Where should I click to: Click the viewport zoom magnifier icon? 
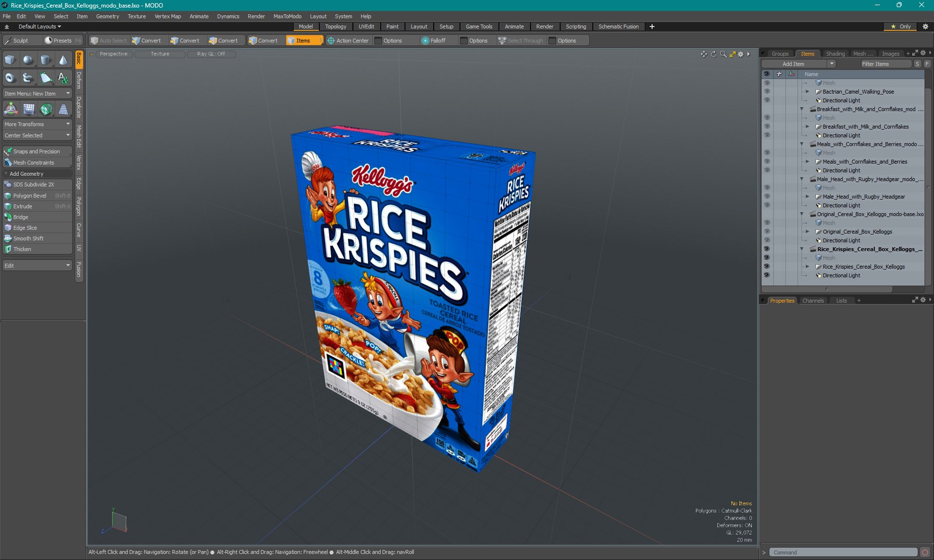click(x=723, y=54)
